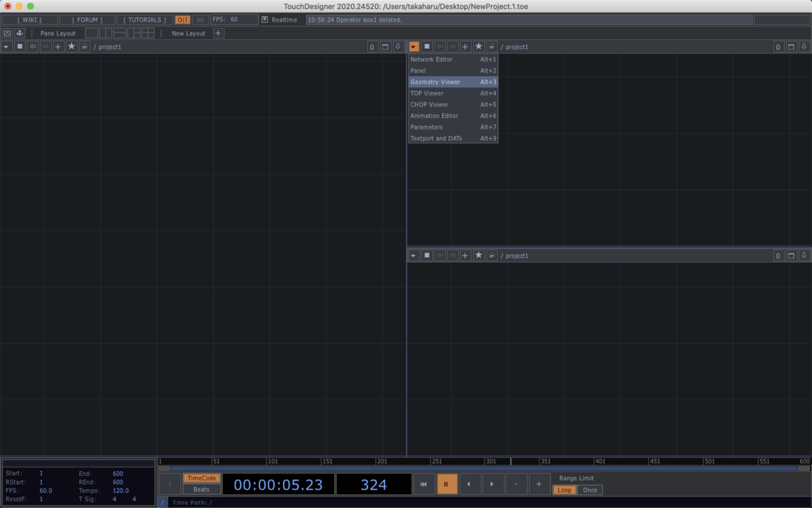Image resolution: width=812 pixels, height=508 pixels.
Task: Pick CHOP Viewer from the pane type menu
Action: point(453,104)
